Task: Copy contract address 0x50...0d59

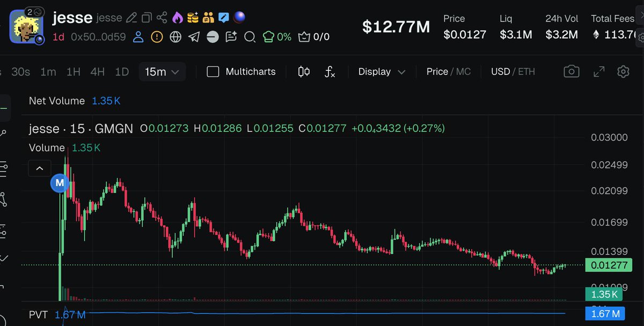Action: (99, 37)
